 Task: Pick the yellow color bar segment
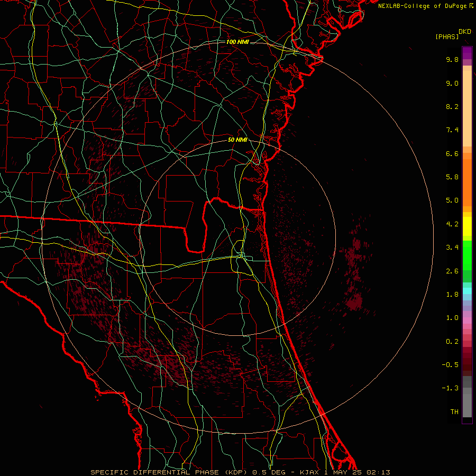467,226
